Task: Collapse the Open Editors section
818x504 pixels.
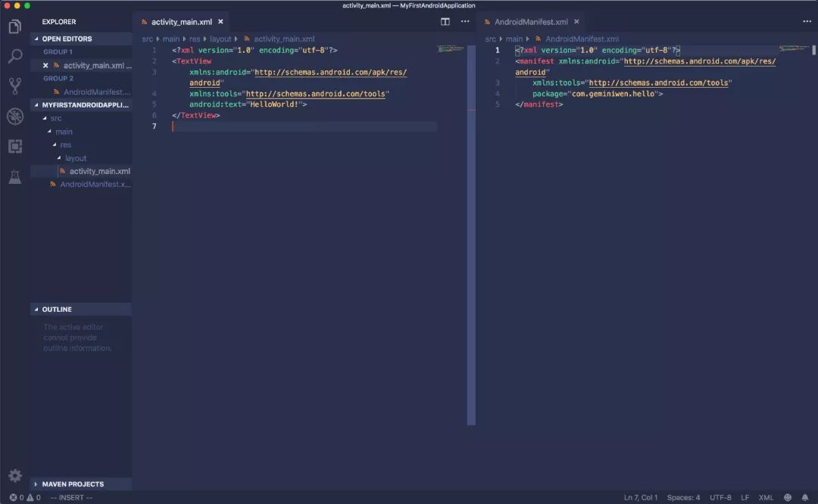Action: [x=81, y=39]
